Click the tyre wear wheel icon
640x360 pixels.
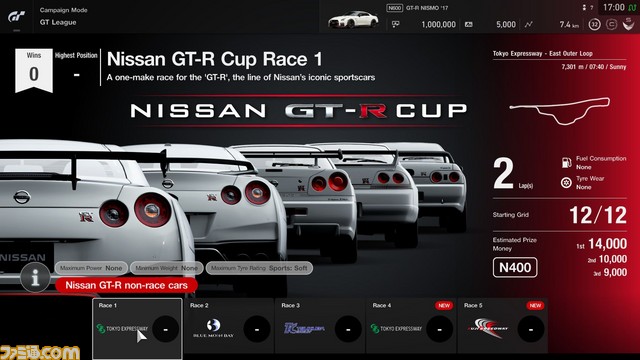(x=566, y=182)
